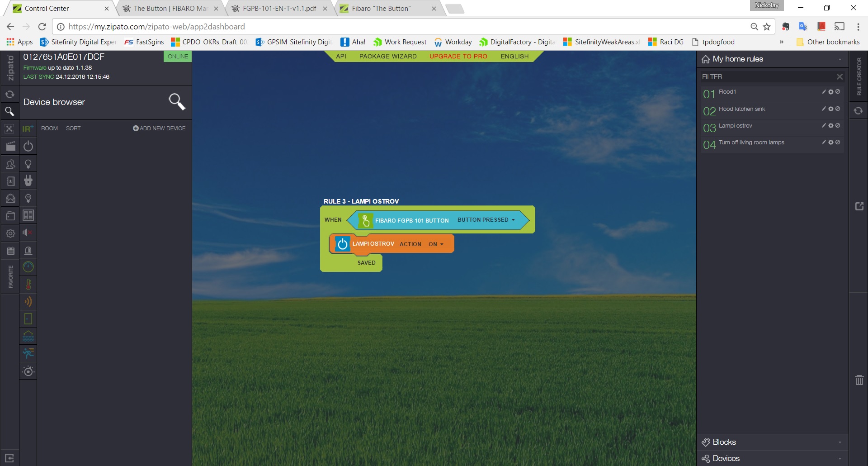Click the thermometer device category icon
868x466 pixels.
28,285
